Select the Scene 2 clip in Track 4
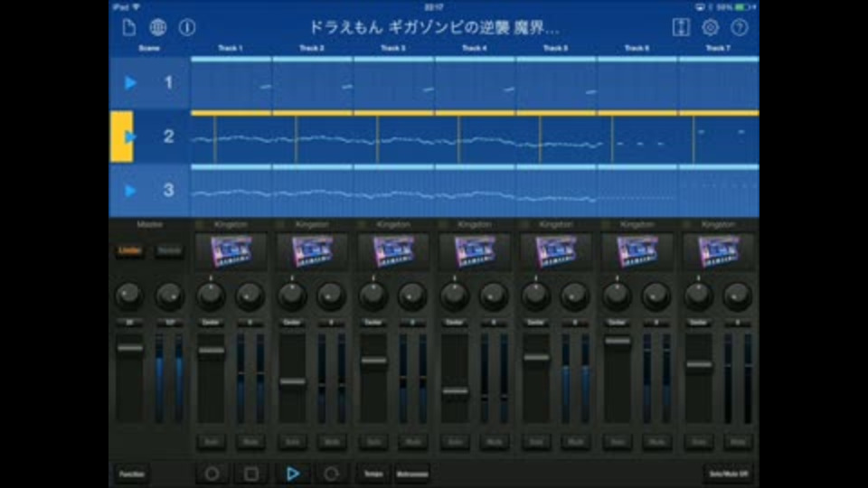This screenshot has width=868, height=488. [x=475, y=136]
